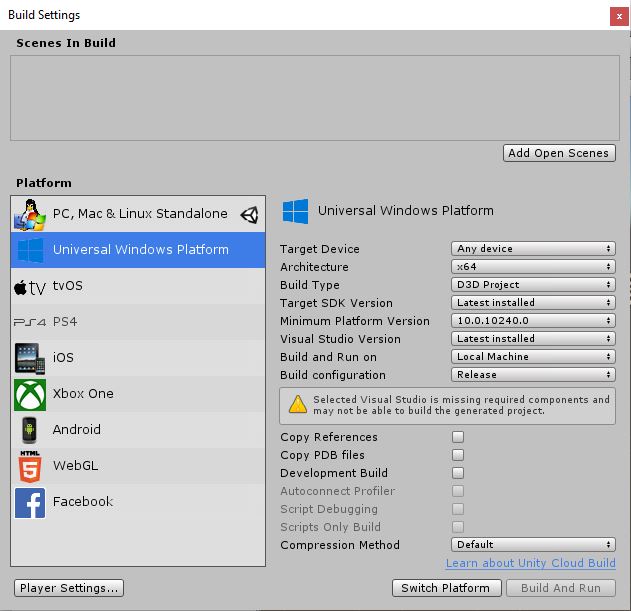Click the Target Device label
The width and height of the screenshot is (631, 611).
(x=320, y=249)
